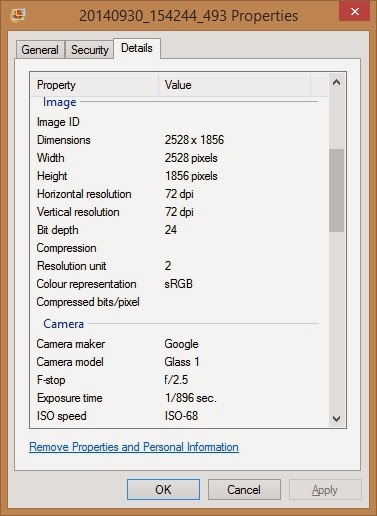Select the Dimensions property label
The image size is (377, 516).
(64, 140)
